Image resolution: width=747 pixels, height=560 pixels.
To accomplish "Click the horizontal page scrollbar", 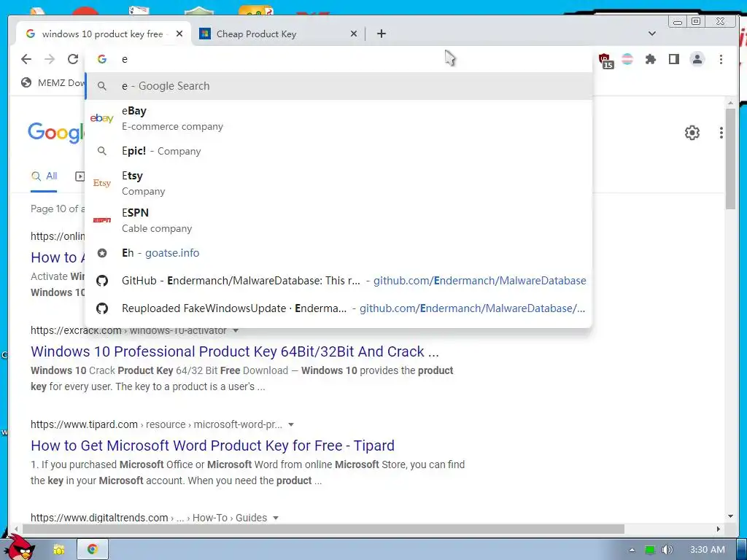I will click(323, 529).
